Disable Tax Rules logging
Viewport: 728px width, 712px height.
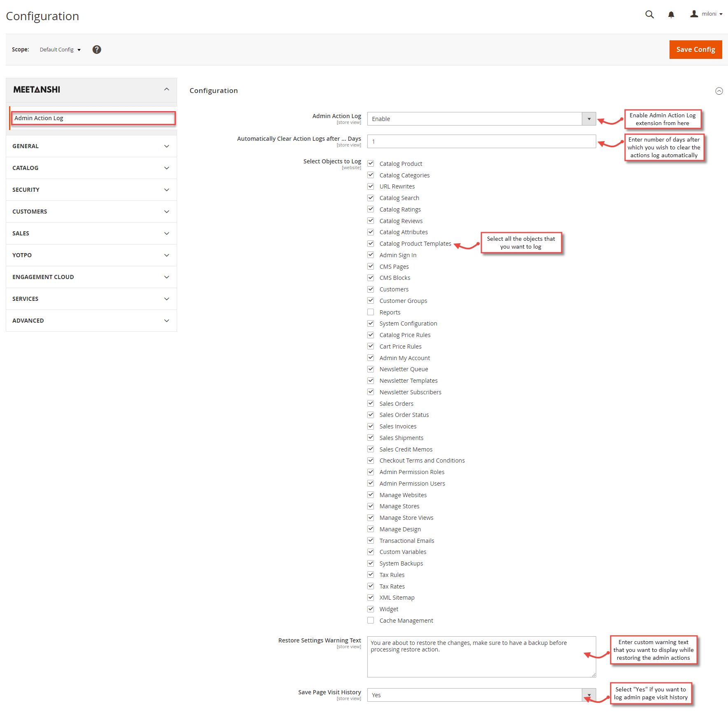click(x=371, y=575)
